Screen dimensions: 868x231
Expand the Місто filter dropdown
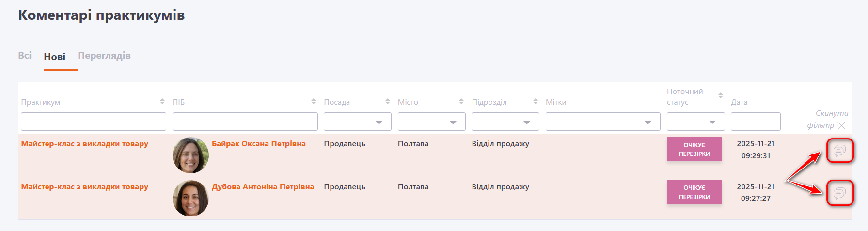[x=431, y=122]
